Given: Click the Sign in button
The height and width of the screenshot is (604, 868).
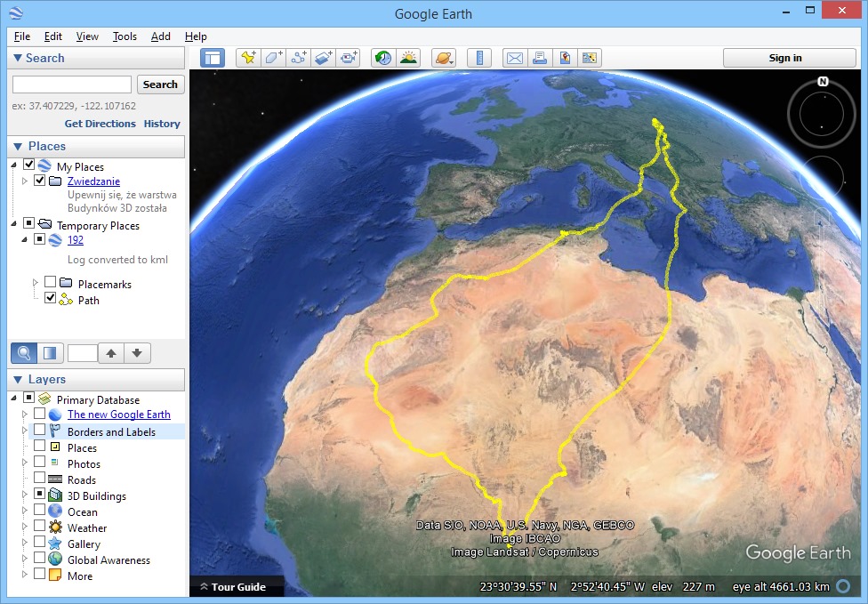Looking at the screenshot, I should (x=790, y=58).
